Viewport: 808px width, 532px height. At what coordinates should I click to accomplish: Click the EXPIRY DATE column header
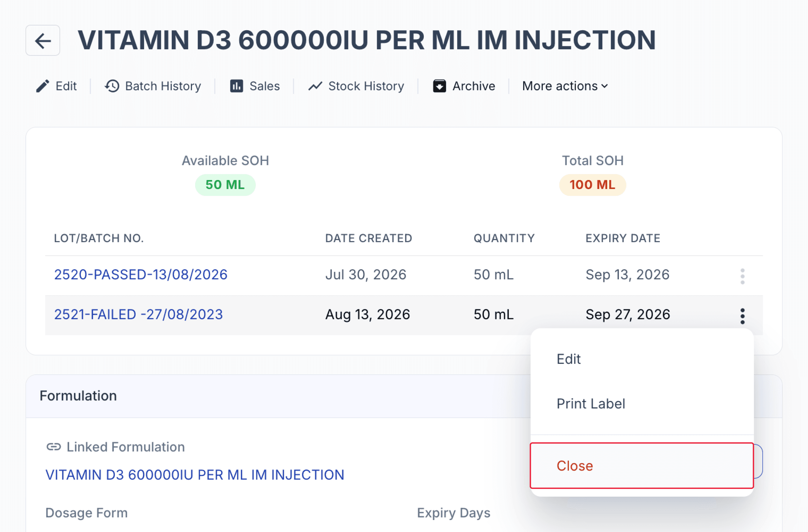(x=623, y=238)
